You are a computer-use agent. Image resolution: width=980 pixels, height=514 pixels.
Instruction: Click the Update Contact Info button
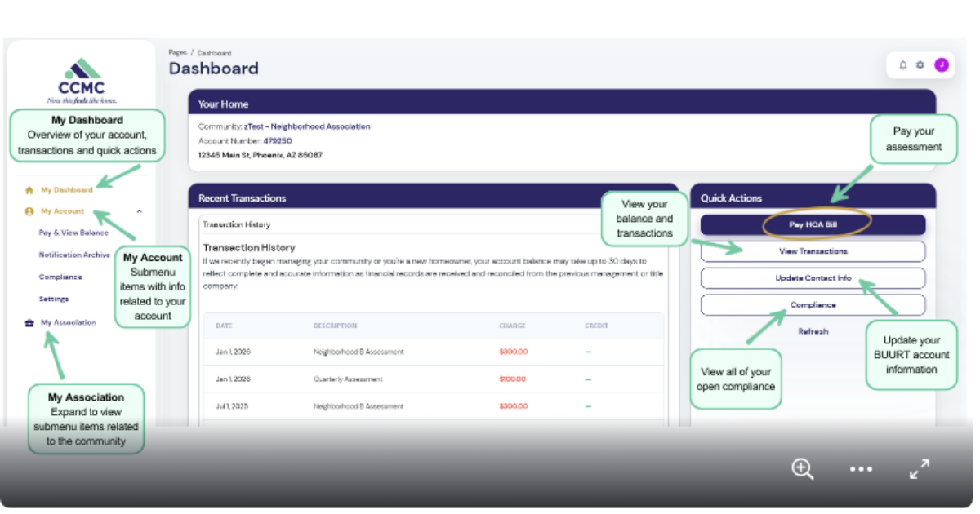(813, 278)
